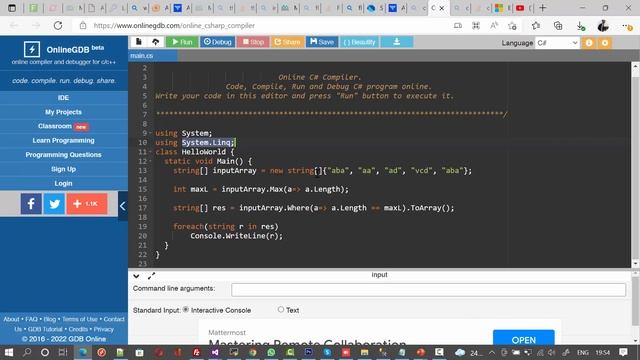
Task: Click Sign Up in sidebar
Action: pyautogui.click(x=63, y=169)
